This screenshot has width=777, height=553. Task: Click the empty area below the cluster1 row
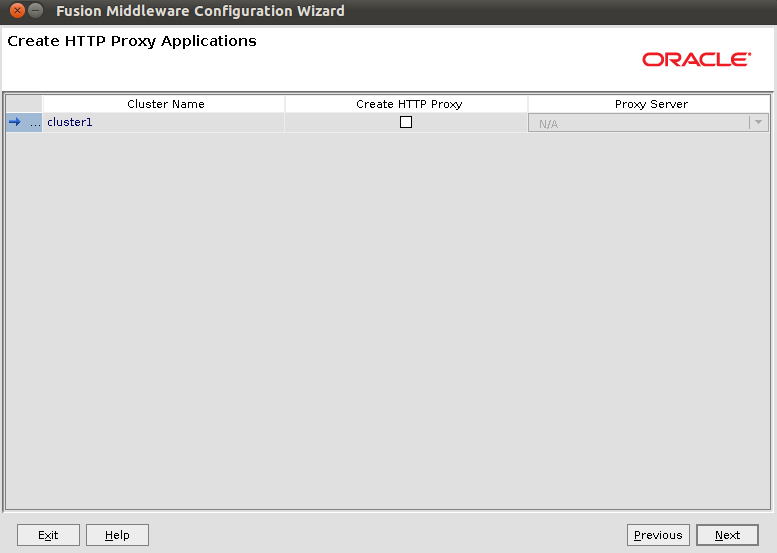tap(388, 320)
